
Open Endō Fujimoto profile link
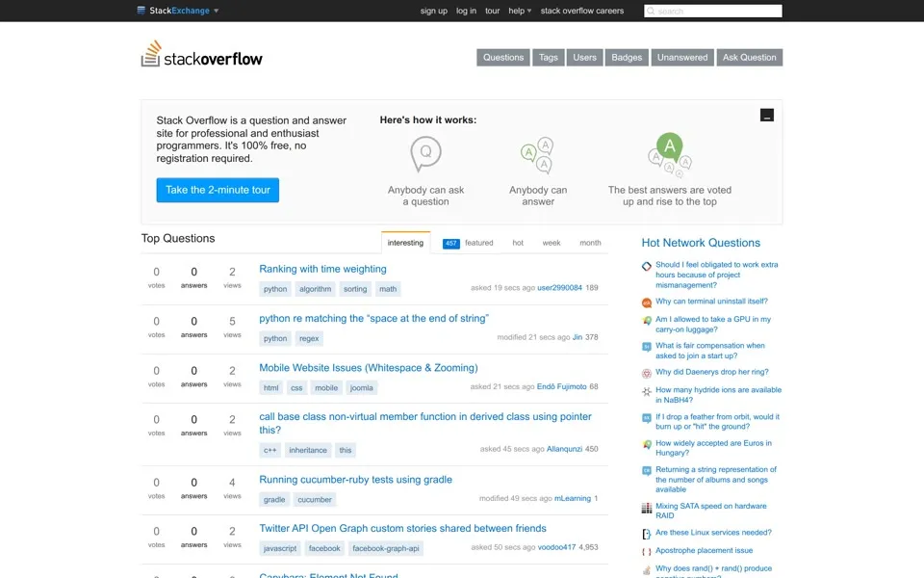(561, 387)
